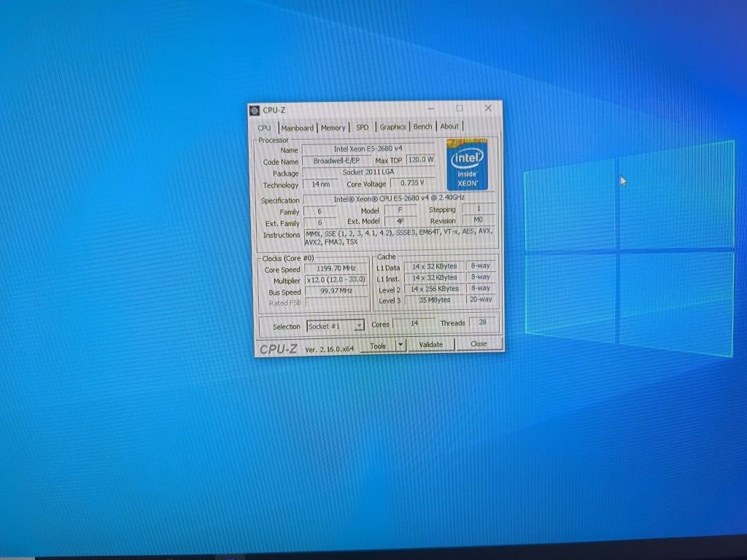Click the Bus Speed value 99.97 MHz
Screen dimensions: 747x560
(x=336, y=290)
